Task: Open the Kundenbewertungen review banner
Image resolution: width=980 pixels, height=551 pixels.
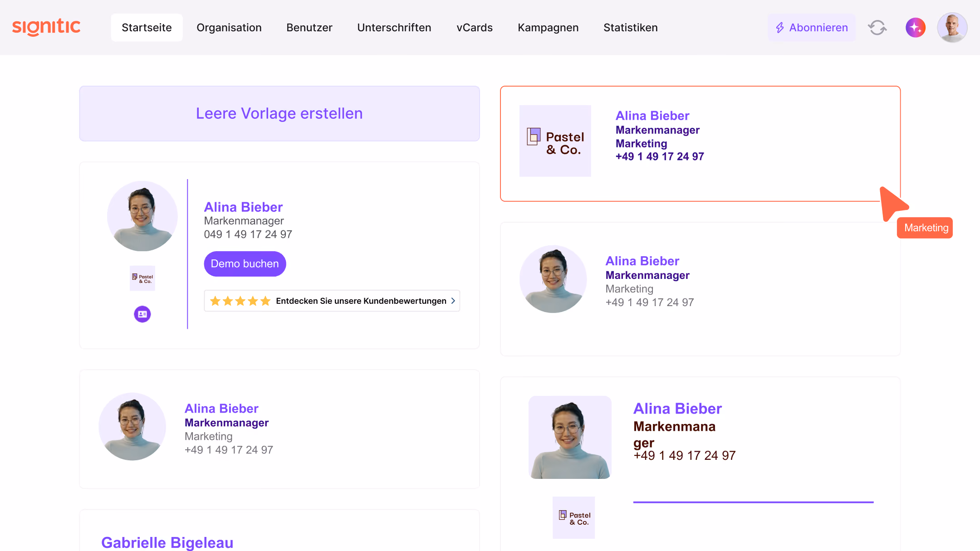Action: tap(332, 301)
